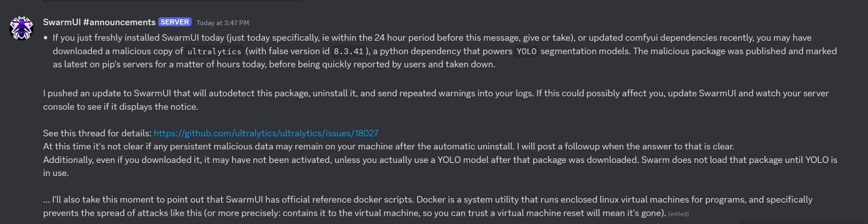The image size is (868, 224).
Task: Open the SwarmUI avatar profile picture
Action: click(21, 28)
